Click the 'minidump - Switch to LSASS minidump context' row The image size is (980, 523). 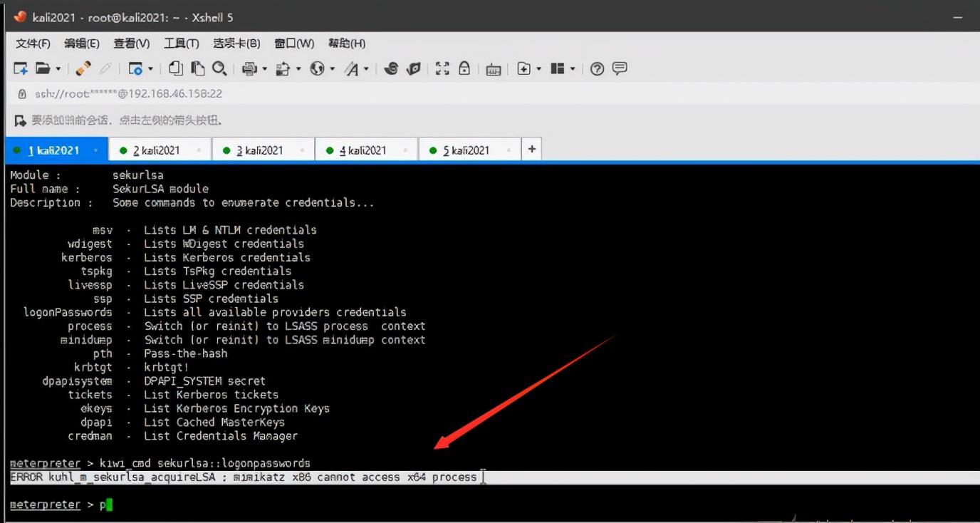243,340
